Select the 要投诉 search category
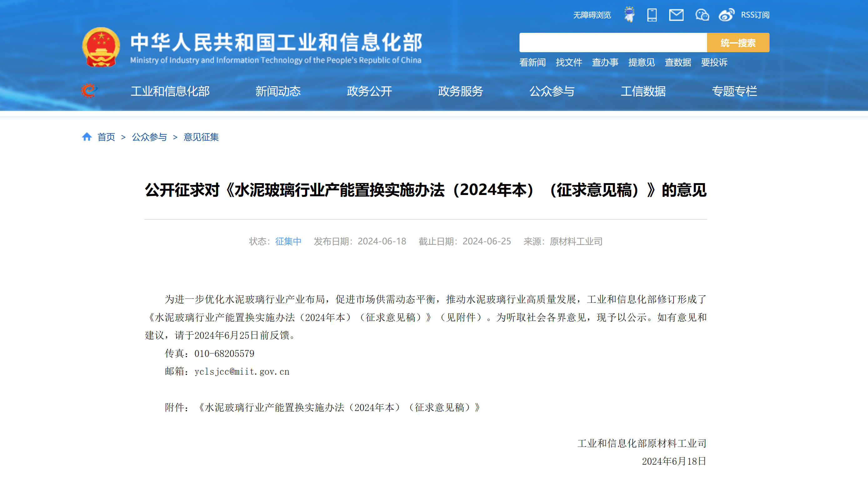 coord(714,62)
